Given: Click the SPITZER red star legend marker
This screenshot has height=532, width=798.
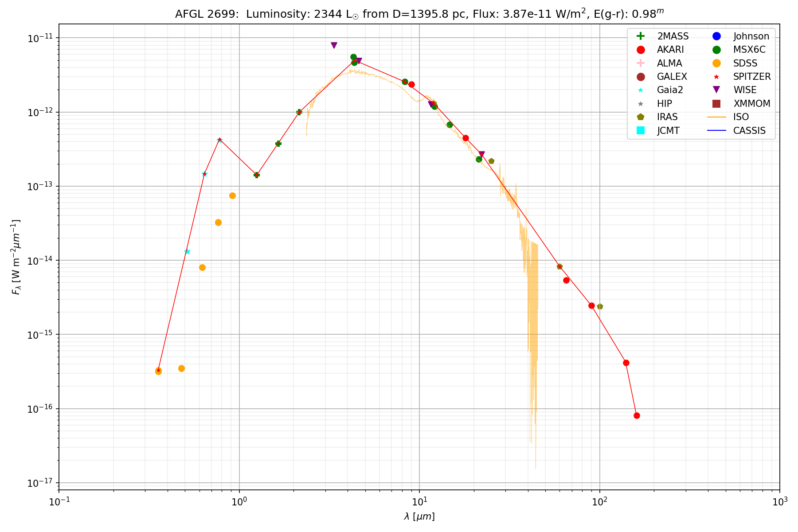Looking at the screenshot, I should click(716, 77).
